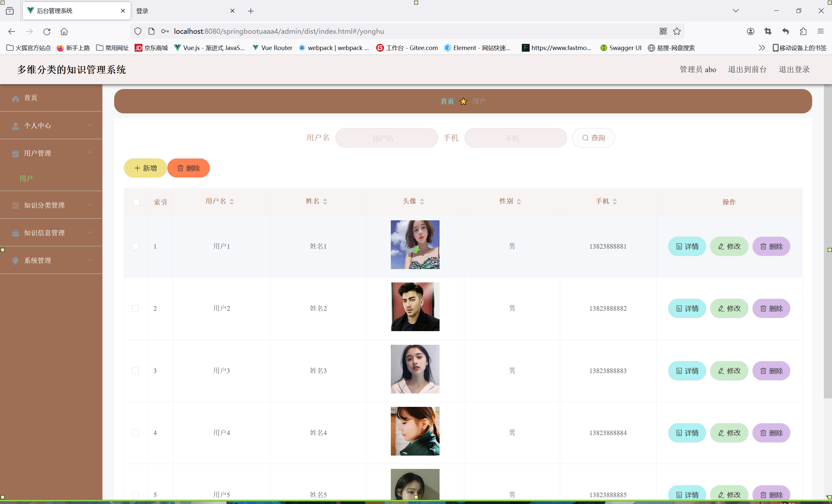This screenshot has height=504, width=832.
Task: Click the 手机 column sort arrows
Action: coord(614,201)
